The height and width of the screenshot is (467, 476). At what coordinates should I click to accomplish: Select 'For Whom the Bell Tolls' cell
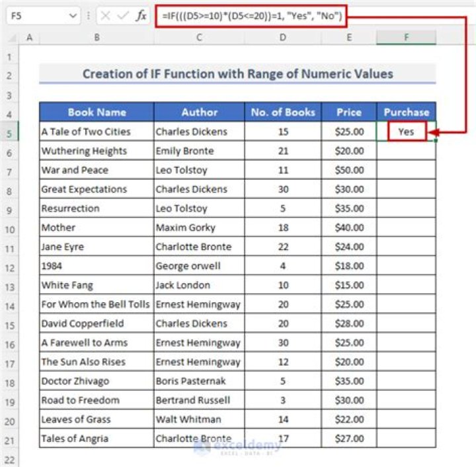[x=97, y=304]
